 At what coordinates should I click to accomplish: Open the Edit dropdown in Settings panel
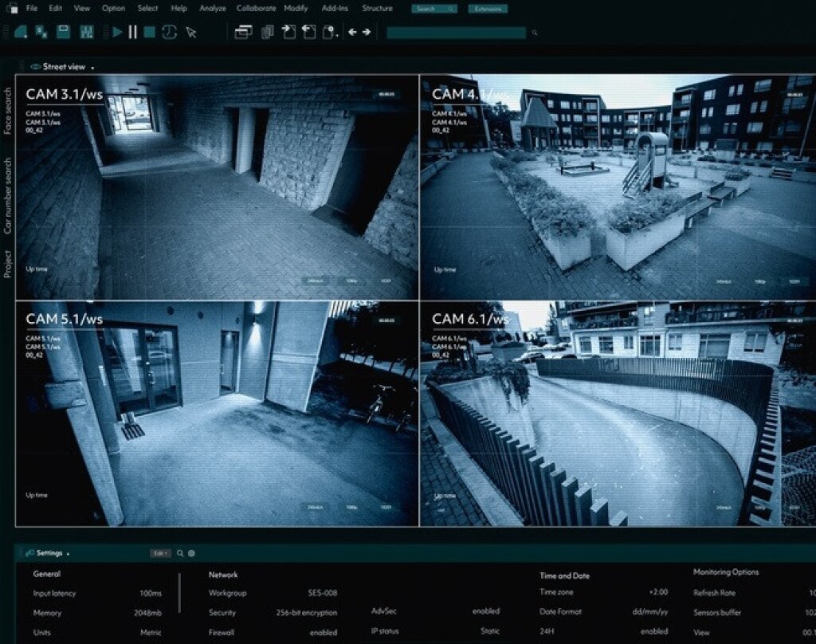(x=160, y=553)
